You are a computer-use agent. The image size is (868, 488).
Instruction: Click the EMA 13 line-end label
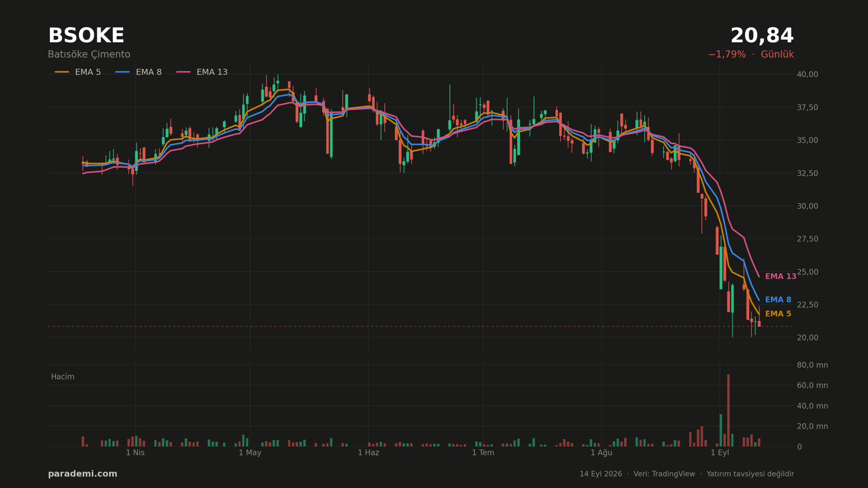(781, 277)
